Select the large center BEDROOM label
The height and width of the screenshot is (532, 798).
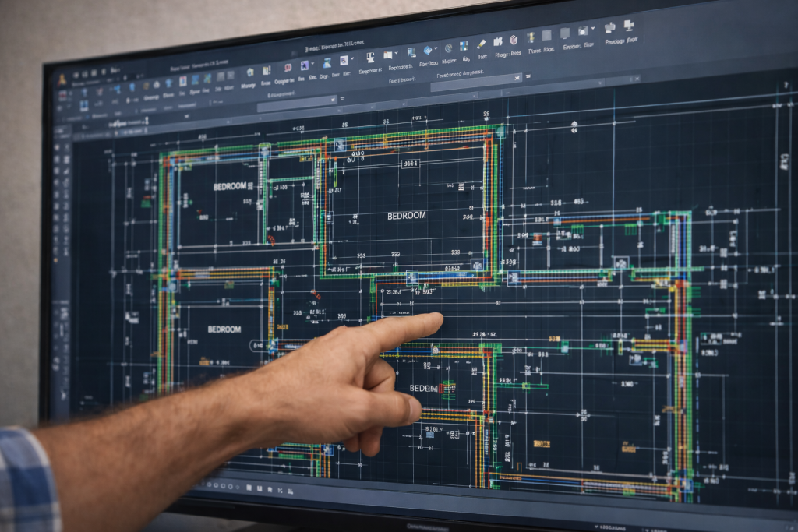tap(406, 216)
